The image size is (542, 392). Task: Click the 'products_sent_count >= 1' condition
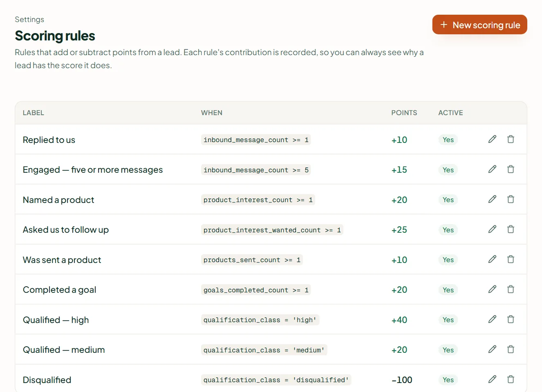tap(252, 260)
